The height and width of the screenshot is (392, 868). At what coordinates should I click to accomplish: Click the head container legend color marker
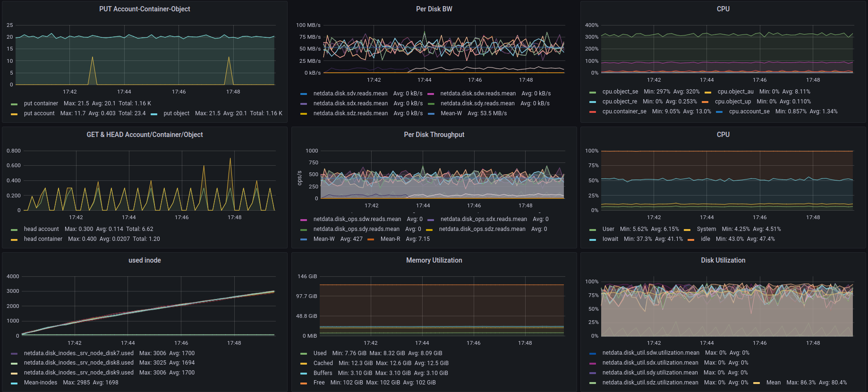click(14, 239)
